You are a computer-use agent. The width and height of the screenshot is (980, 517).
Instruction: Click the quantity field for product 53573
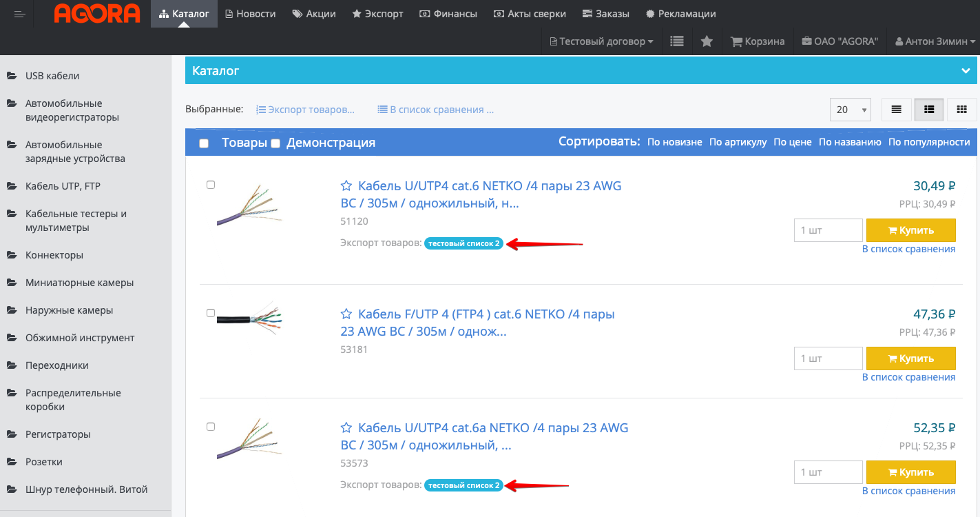[x=828, y=473]
